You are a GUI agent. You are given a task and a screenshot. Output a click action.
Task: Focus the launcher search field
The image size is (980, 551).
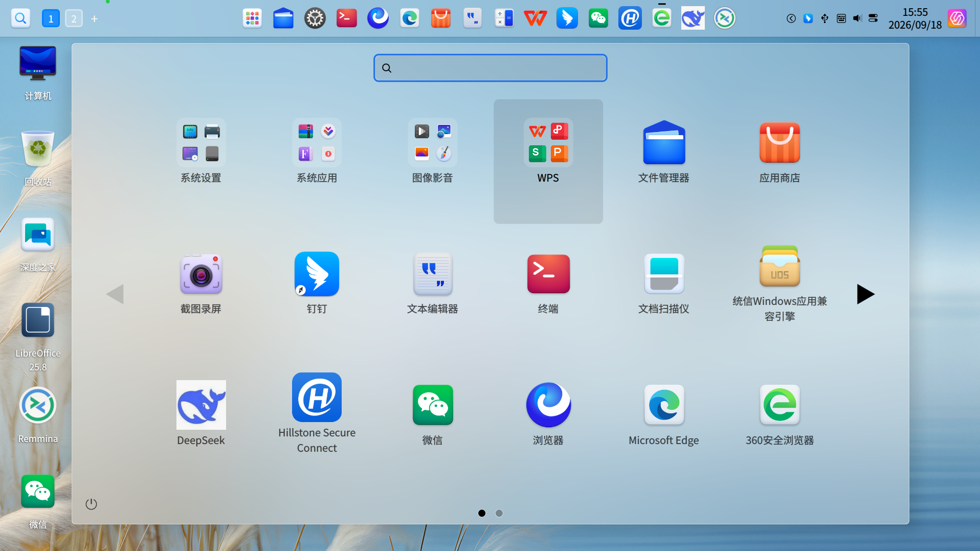(491, 68)
